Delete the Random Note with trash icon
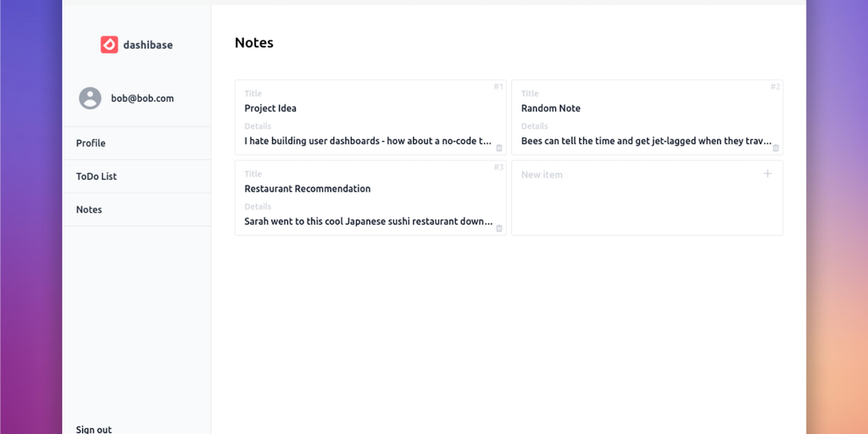The image size is (868, 434). (x=776, y=147)
